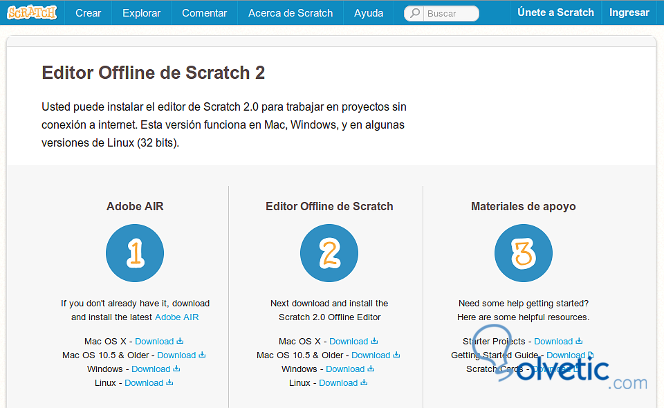Click the 'Editor Offline de Scratch' column heading
This screenshot has width=664, height=408.
[x=329, y=206]
